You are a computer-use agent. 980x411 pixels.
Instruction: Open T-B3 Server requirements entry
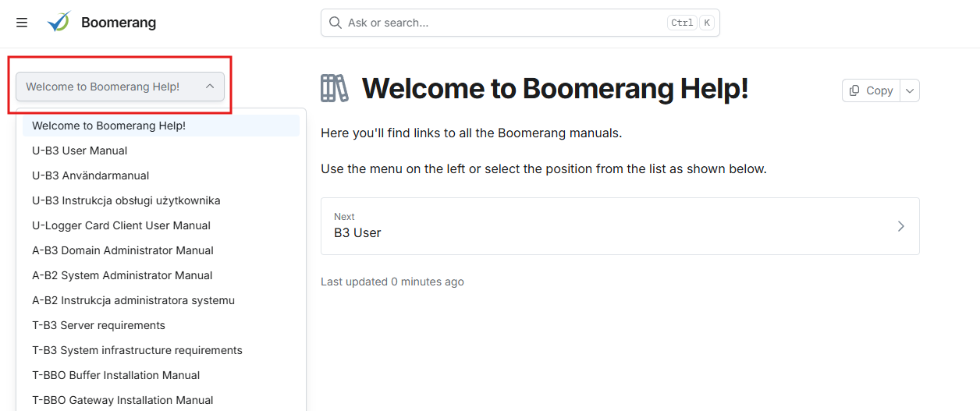[98, 325]
